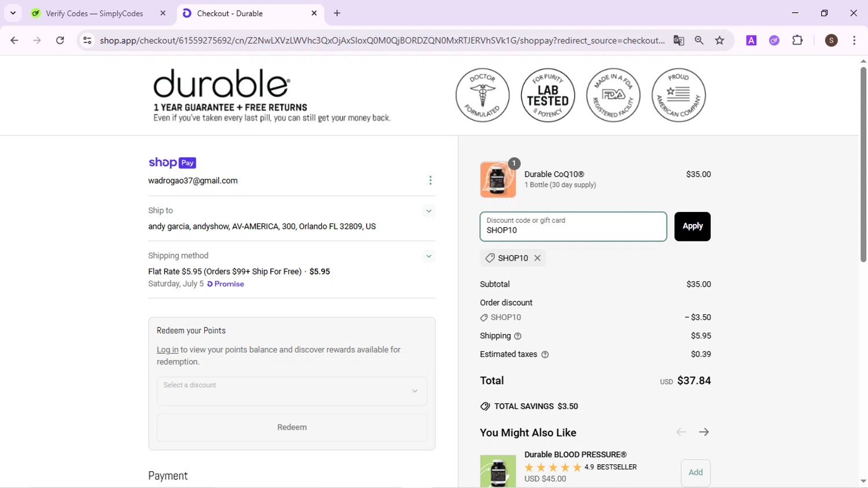The height and width of the screenshot is (488, 868).
Task: Click the Durable Blood Pressure product thumbnail
Action: (x=498, y=471)
